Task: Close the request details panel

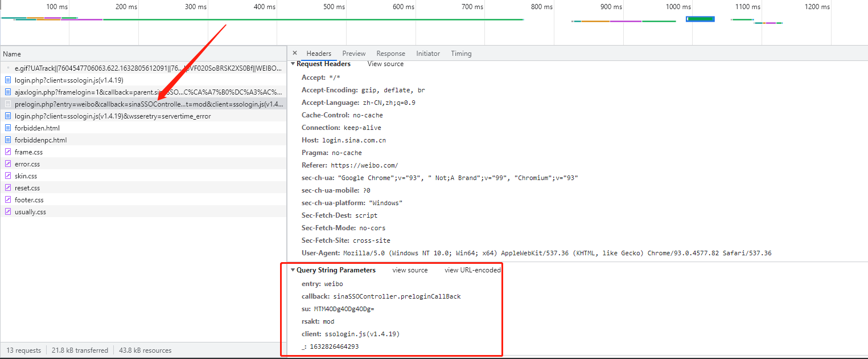Action: 294,53
